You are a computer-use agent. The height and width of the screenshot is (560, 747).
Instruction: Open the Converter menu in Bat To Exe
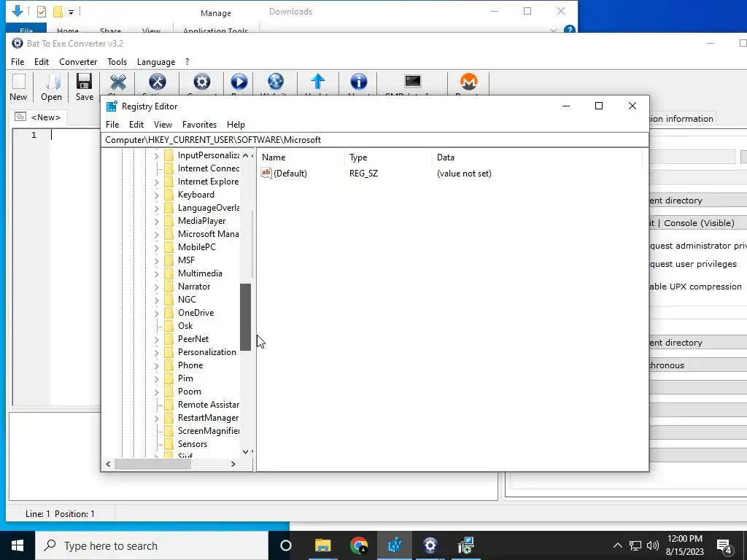point(78,62)
